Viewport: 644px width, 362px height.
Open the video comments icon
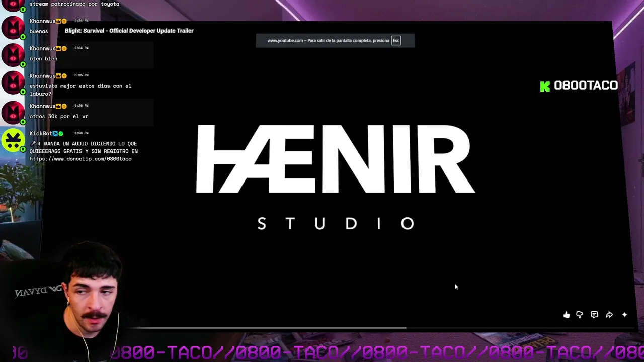pos(594,315)
